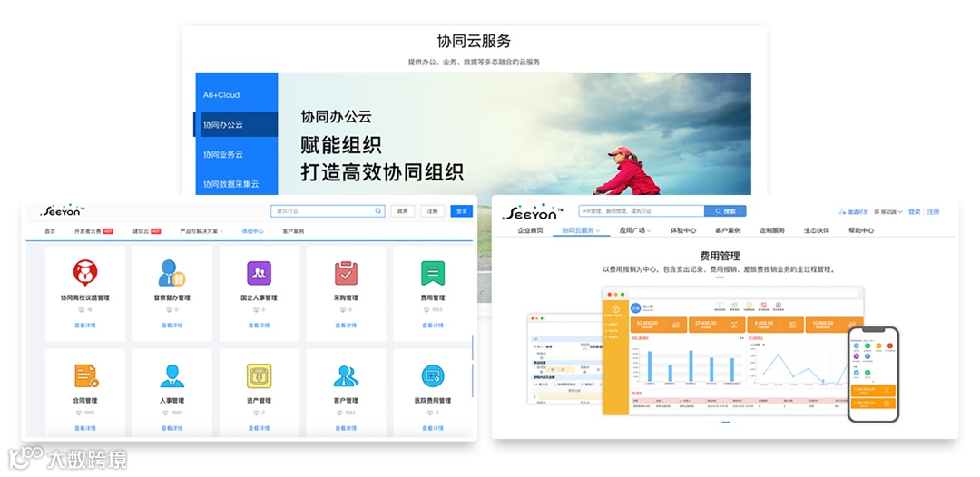The image size is (980, 477).
Task: Click the 登录 link in right window
Action: point(915,211)
